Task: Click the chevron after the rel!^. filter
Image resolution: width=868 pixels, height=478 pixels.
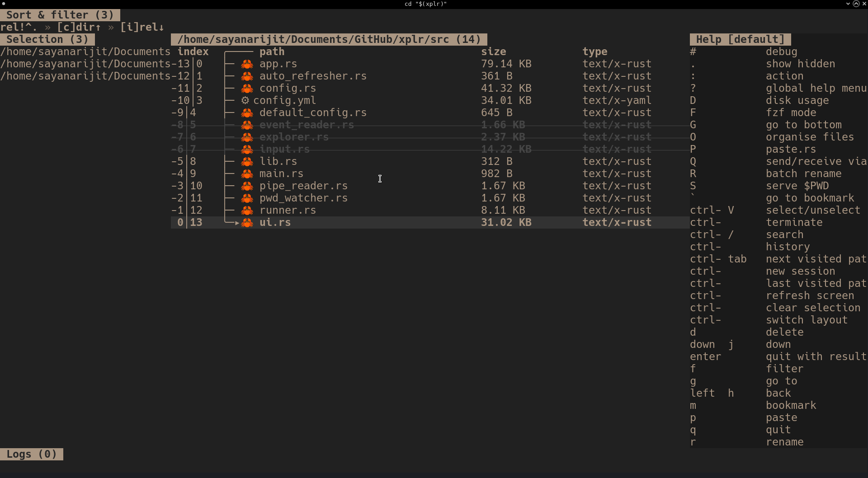Action: [x=48, y=27]
